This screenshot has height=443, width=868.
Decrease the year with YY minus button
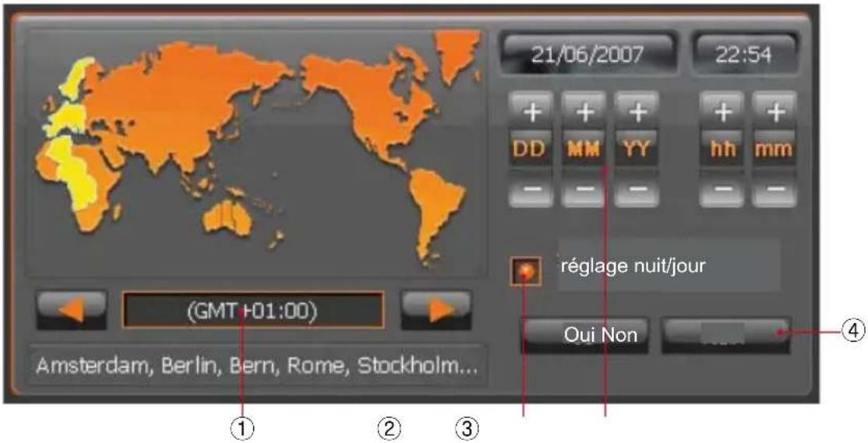pos(637,190)
